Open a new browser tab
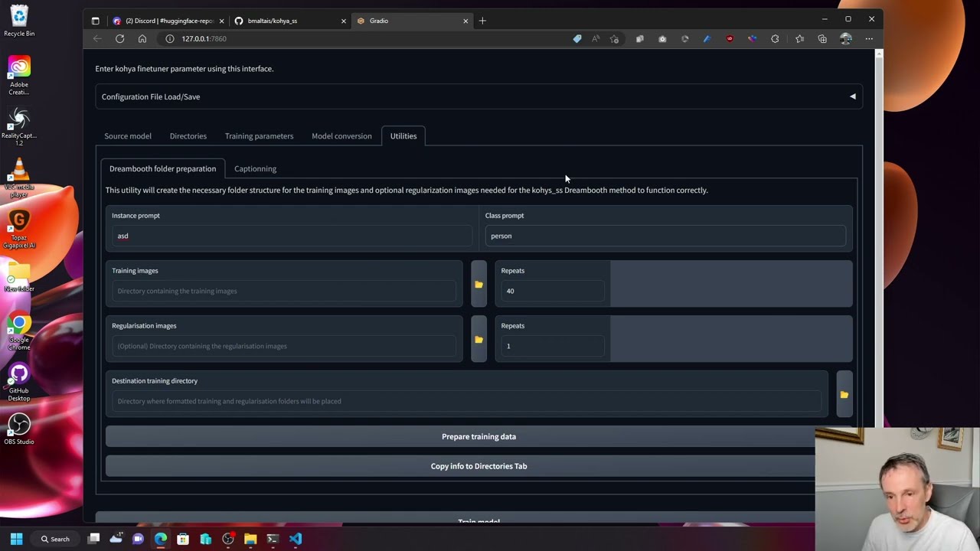 point(482,21)
